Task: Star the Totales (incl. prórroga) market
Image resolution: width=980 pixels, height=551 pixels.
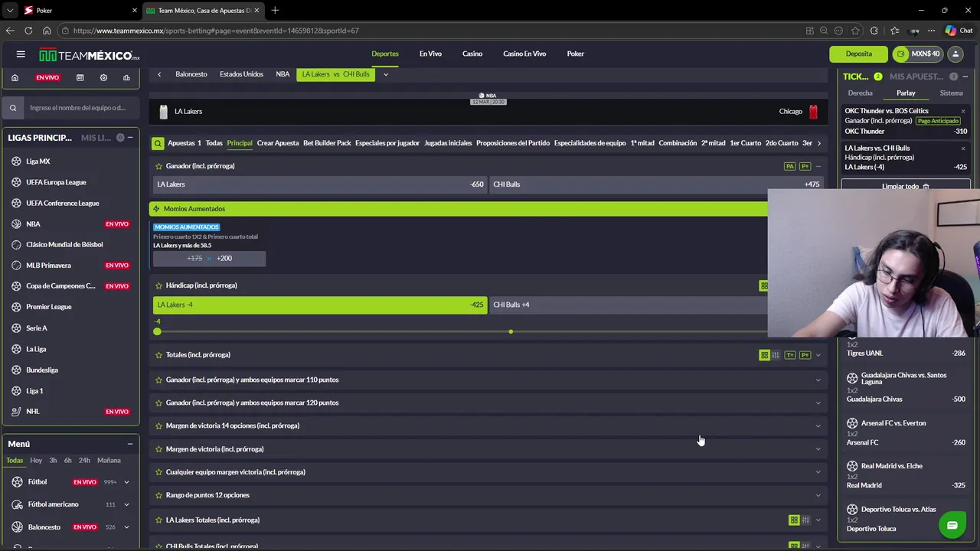Action: click(158, 355)
